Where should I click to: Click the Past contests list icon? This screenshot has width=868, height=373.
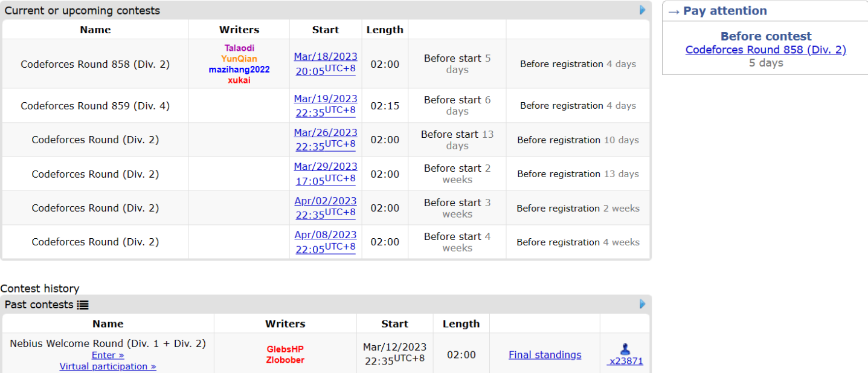(x=83, y=305)
